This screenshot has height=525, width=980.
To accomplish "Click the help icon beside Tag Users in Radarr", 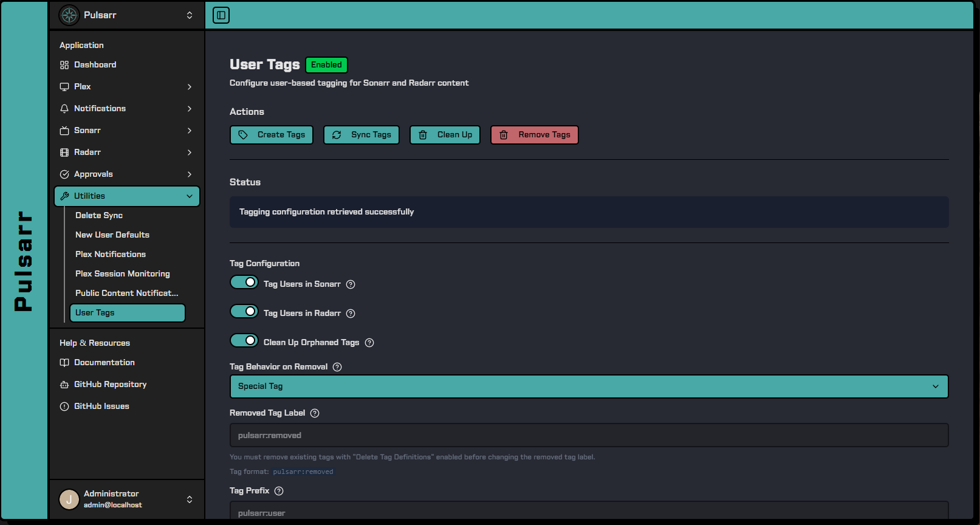I will coord(351,314).
